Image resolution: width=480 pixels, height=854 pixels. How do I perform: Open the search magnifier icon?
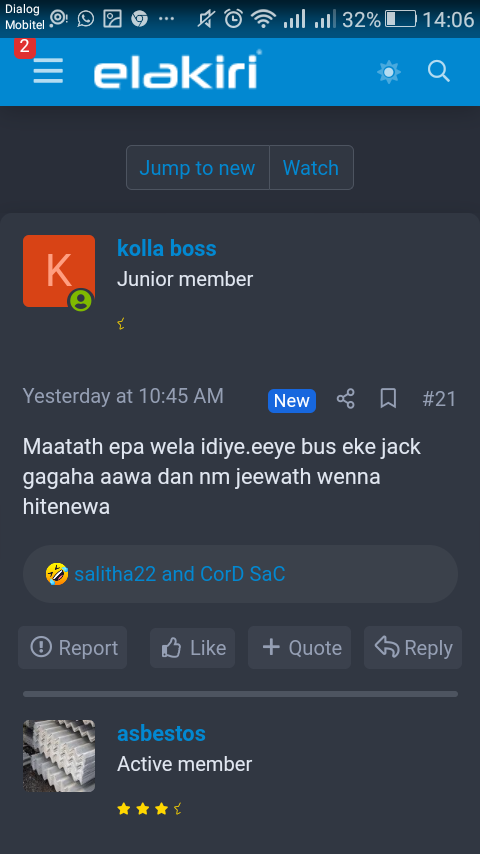(x=439, y=71)
